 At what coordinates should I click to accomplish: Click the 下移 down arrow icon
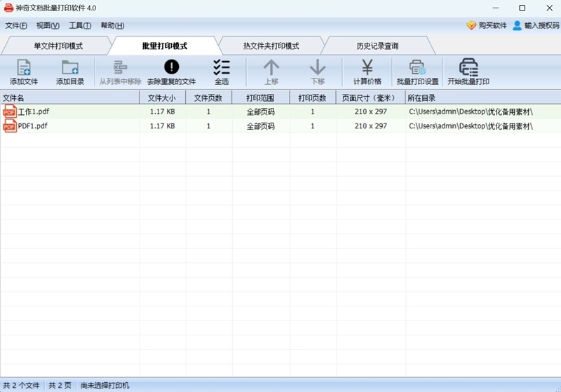click(x=318, y=67)
